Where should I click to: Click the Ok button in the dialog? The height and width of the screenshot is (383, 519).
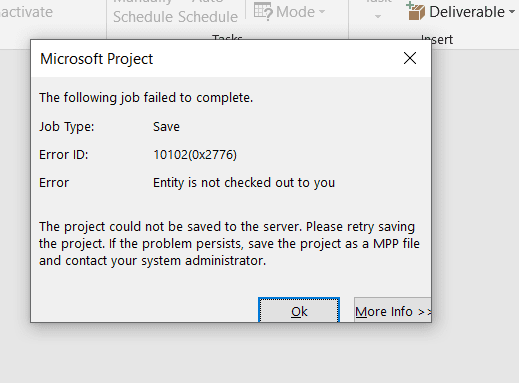(x=299, y=310)
